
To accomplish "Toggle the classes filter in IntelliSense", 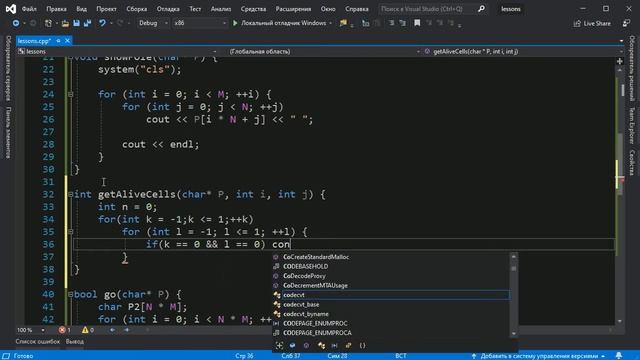I will point(321,345).
